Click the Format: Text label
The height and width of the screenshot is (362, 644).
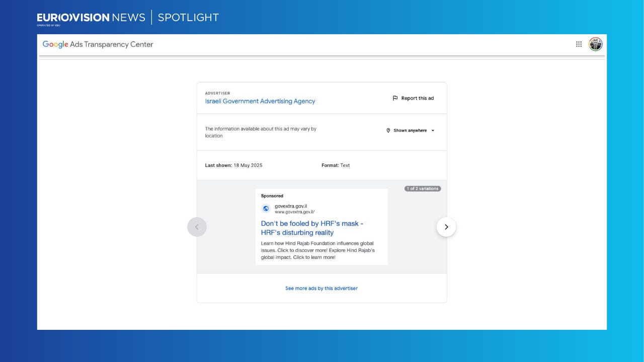[x=336, y=165]
